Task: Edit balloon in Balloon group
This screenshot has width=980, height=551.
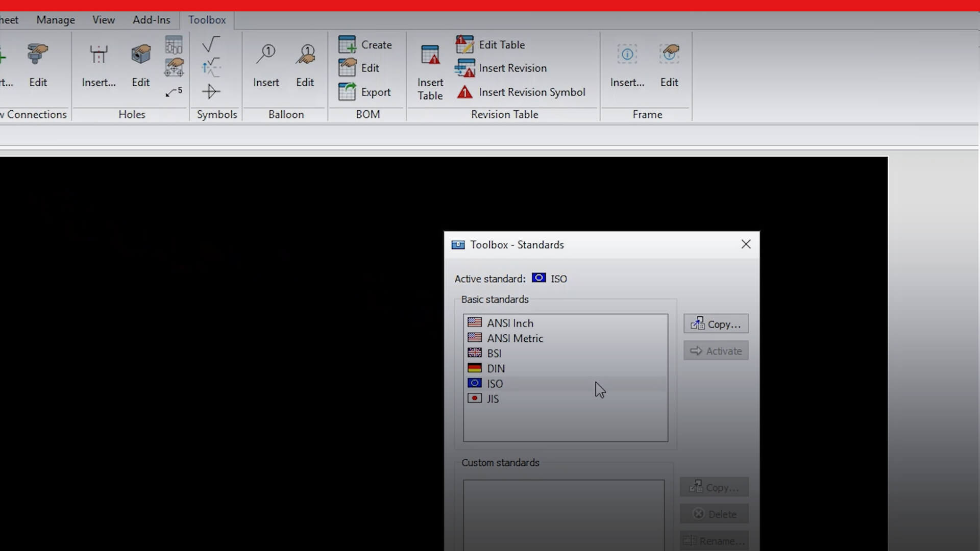Action: pos(305,66)
